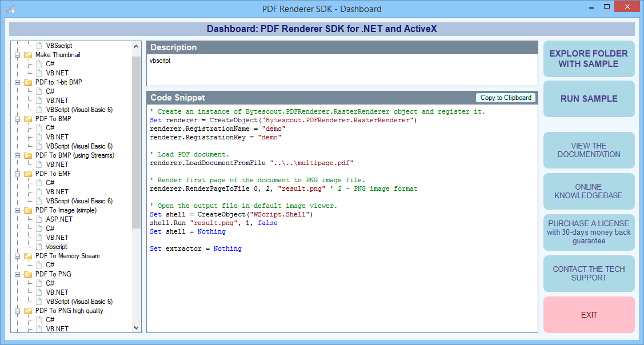Click the 'Set extractor = Nothing' line
The height and width of the screenshot is (345, 644).
point(196,249)
